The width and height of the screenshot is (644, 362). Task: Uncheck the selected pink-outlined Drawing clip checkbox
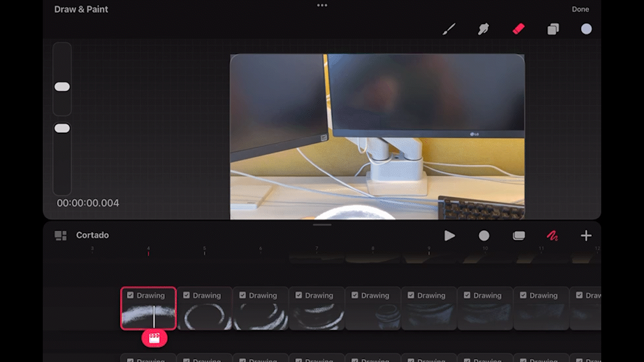point(130,295)
